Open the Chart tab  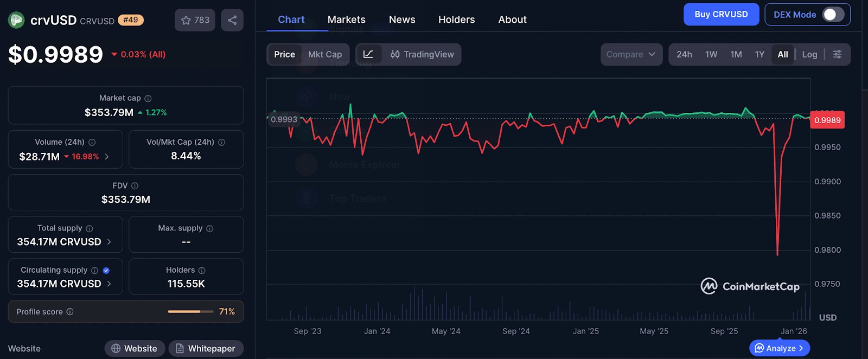click(x=291, y=20)
